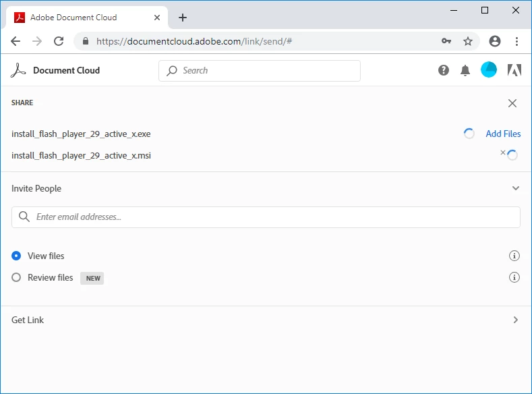
Task: Minimize the browser window
Action: click(x=454, y=11)
